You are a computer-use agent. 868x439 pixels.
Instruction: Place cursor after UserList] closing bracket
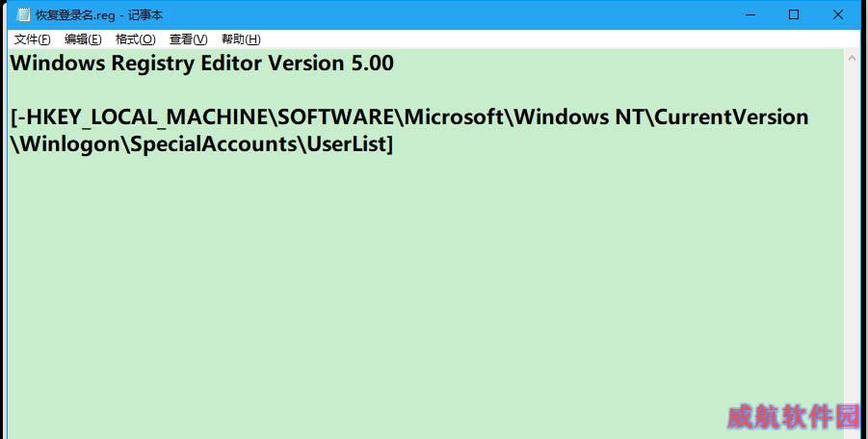[x=394, y=143]
